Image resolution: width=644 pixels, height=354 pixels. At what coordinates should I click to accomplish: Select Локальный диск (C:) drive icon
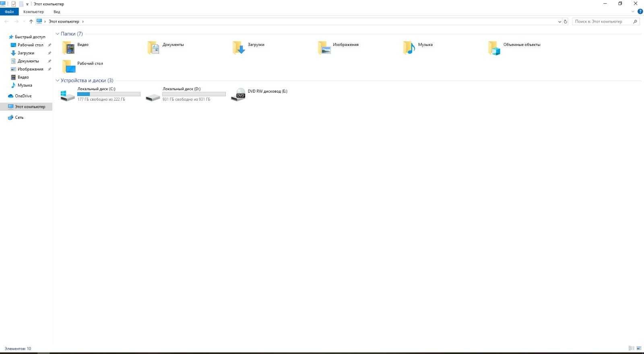click(x=68, y=96)
